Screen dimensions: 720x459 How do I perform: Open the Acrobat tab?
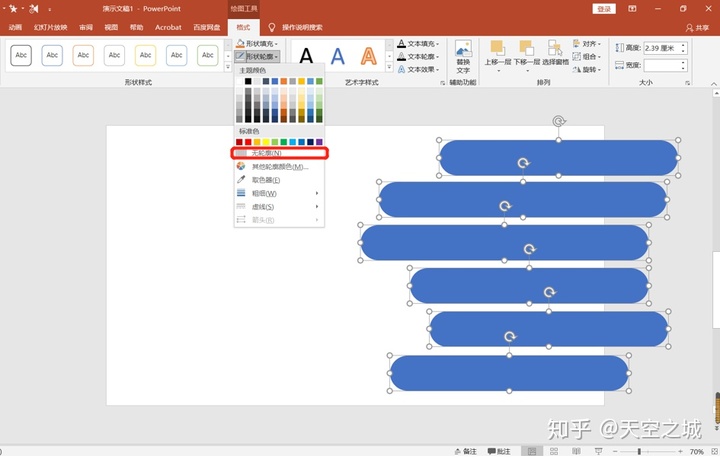pos(168,28)
